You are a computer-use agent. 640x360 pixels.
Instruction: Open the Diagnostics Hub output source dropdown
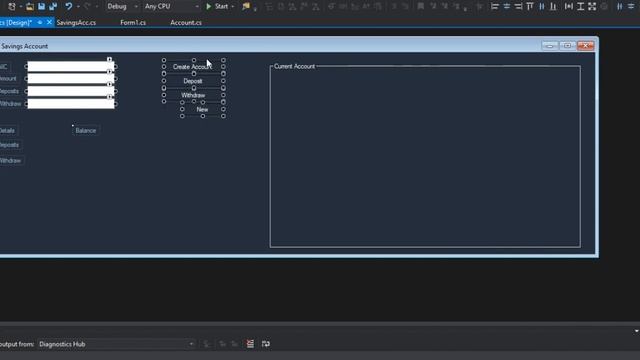(x=116, y=344)
